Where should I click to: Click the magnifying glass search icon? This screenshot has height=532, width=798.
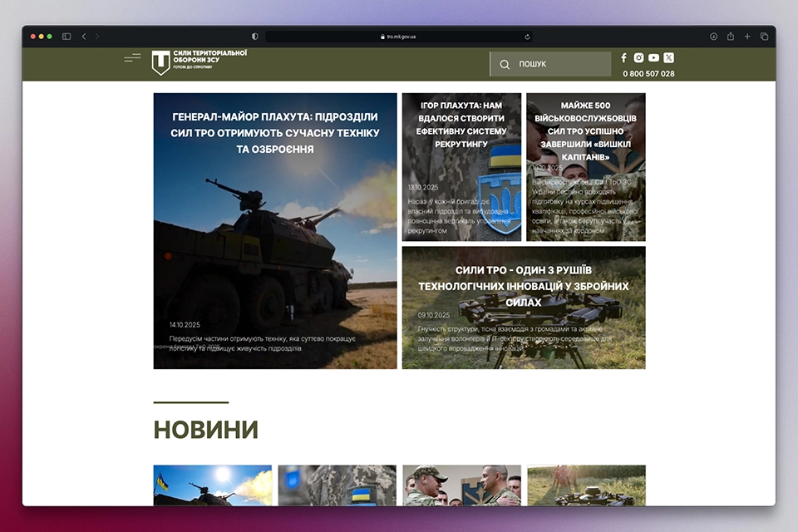click(505, 64)
